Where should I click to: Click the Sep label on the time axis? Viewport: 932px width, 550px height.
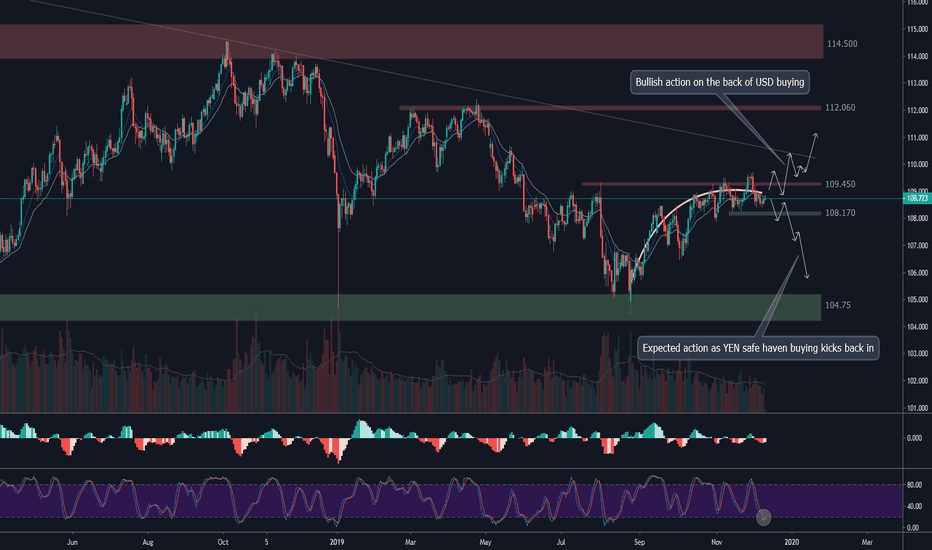[x=640, y=542]
